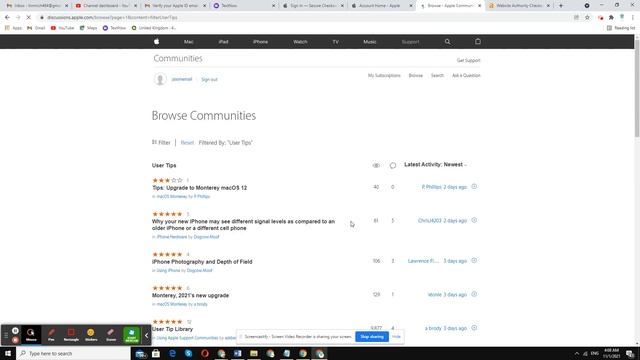Click the Browse link in the communities menu
Image resolution: width=640 pixels, height=360 pixels.
(416, 76)
